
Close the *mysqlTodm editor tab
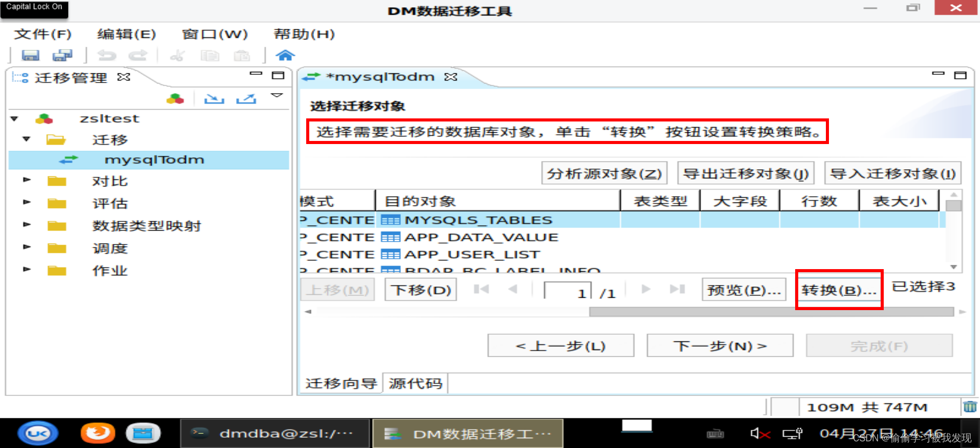(451, 77)
